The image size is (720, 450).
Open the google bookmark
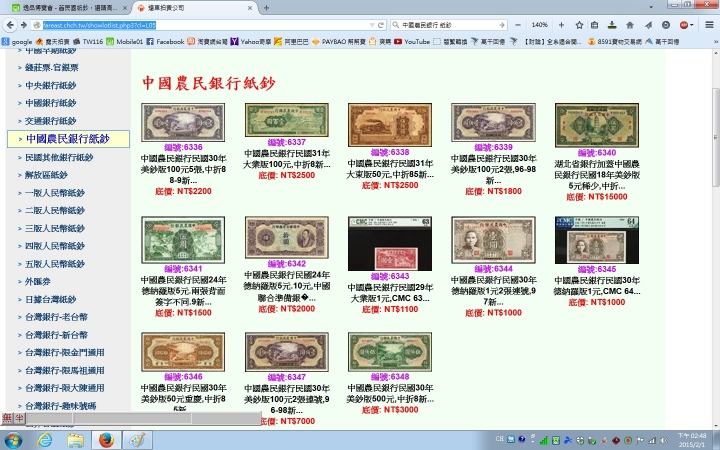pyautogui.click(x=17, y=41)
